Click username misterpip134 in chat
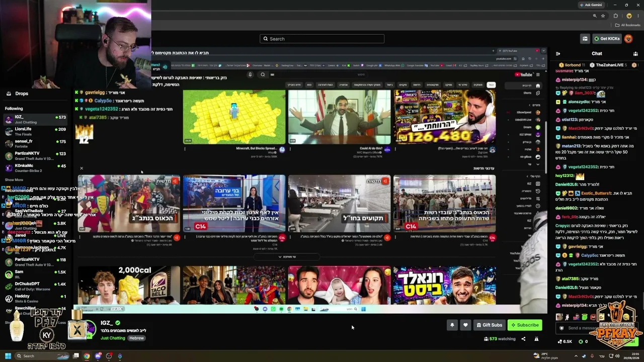This screenshot has height=362, width=644. (575, 79)
